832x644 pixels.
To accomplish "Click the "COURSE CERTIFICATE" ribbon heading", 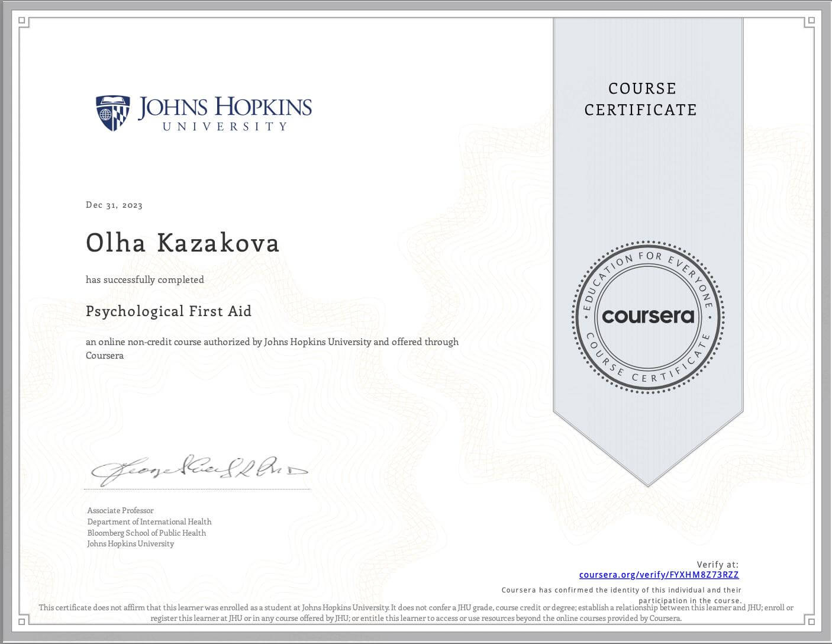I will tap(641, 99).
